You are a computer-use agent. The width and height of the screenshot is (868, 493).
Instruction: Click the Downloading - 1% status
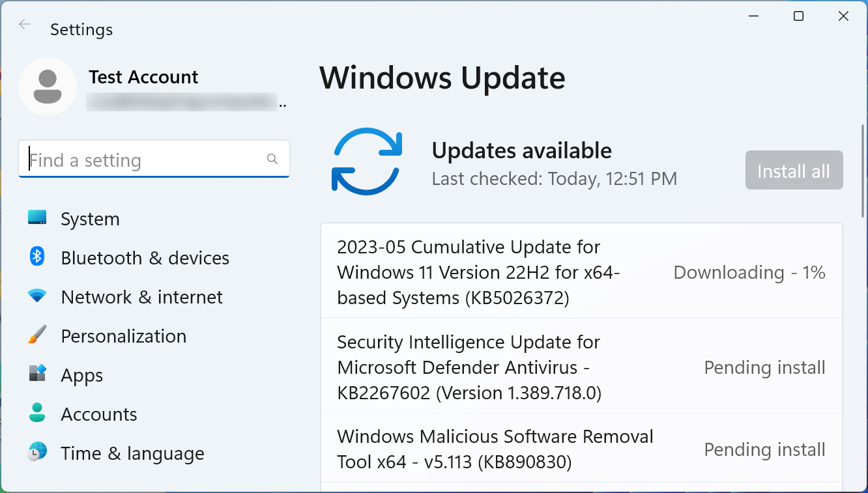[749, 272]
